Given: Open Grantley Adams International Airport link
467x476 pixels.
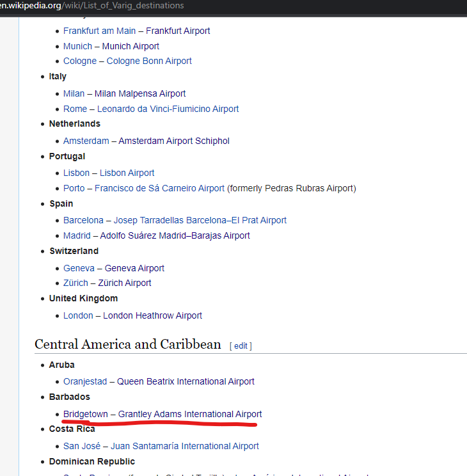Looking at the screenshot, I should coord(190,415).
